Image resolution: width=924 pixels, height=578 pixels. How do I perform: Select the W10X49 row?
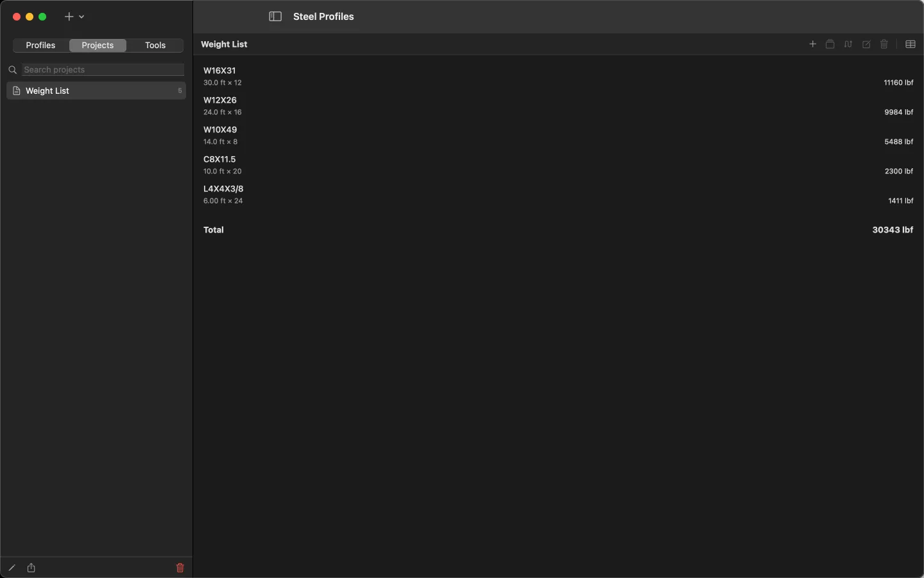tap(558, 136)
